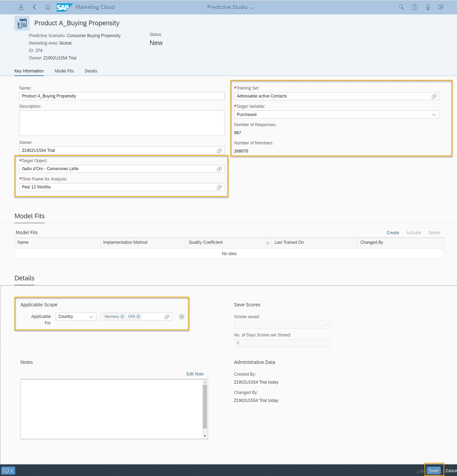Click Create in Model Fits toolbar
Screen dimensions: 457x476
coord(393,233)
